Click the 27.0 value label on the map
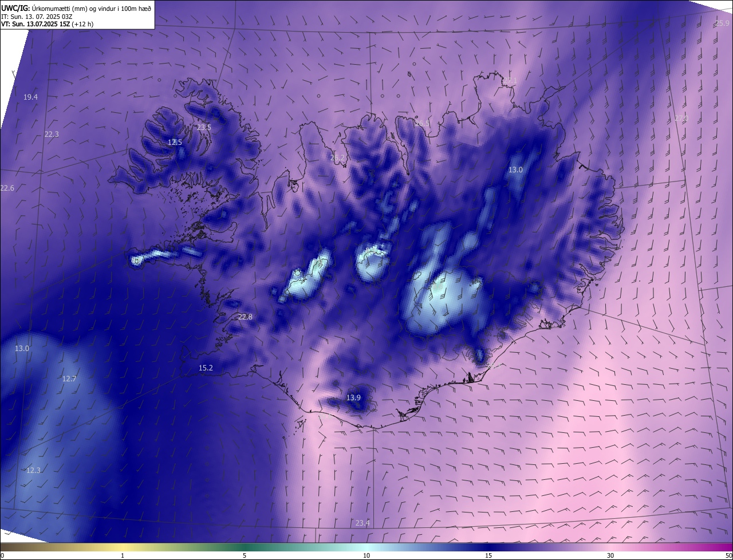The height and width of the screenshot is (560, 733). pyautogui.click(x=681, y=119)
